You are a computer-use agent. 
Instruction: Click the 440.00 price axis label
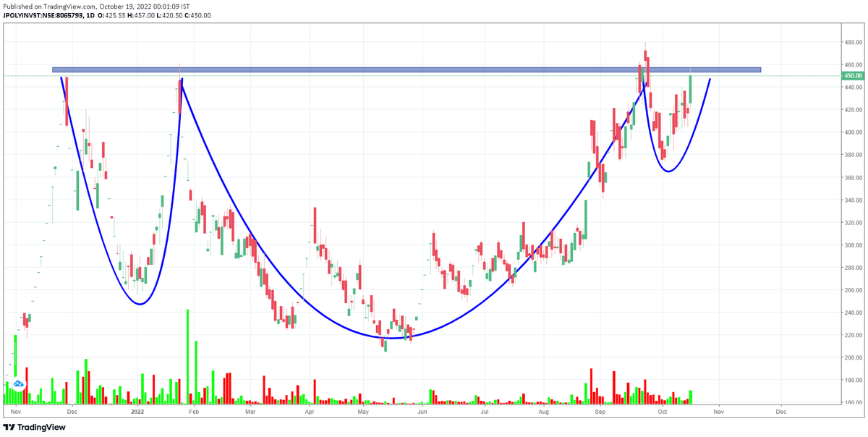pos(854,87)
